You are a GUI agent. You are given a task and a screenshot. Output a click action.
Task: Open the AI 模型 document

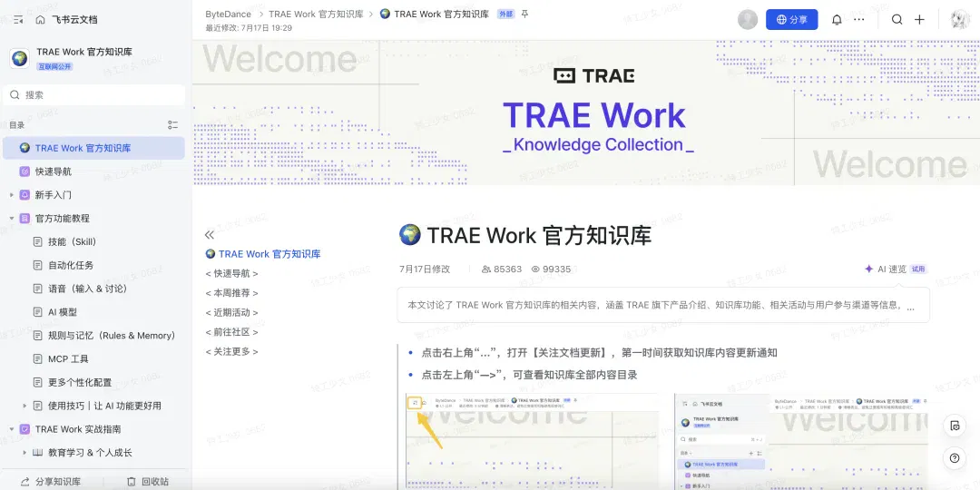[x=63, y=312]
